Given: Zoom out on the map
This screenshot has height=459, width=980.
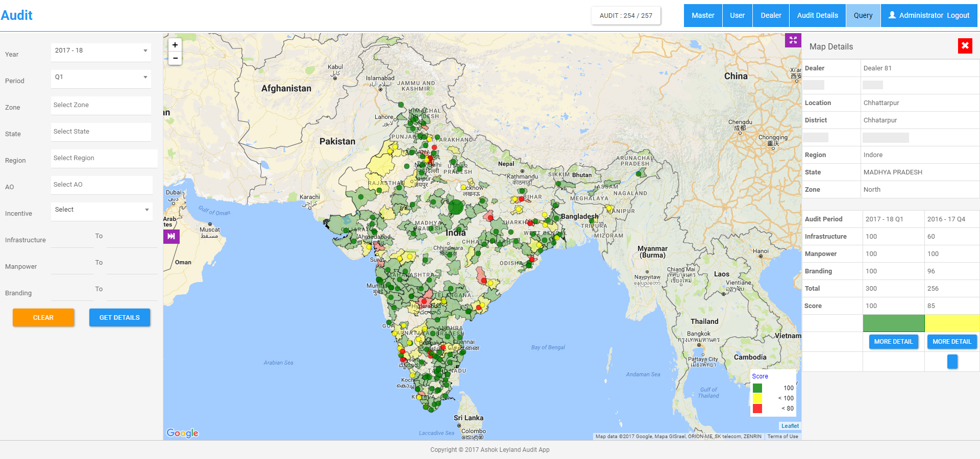Looking at the screenshot, I should click(175, 58).
